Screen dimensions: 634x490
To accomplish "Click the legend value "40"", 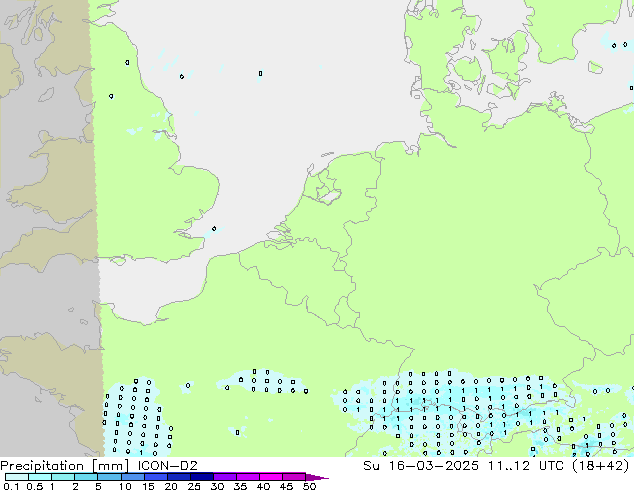I will point(263,486).
